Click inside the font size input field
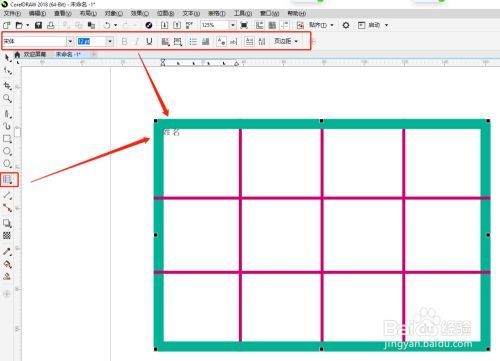The height and width of the screenshot is (361, 500). [x=92, y=41]
